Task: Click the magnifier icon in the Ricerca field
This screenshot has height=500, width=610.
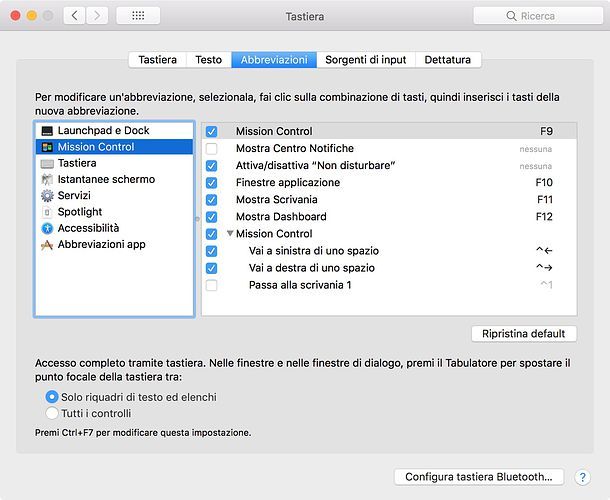Action: [511, 16]
